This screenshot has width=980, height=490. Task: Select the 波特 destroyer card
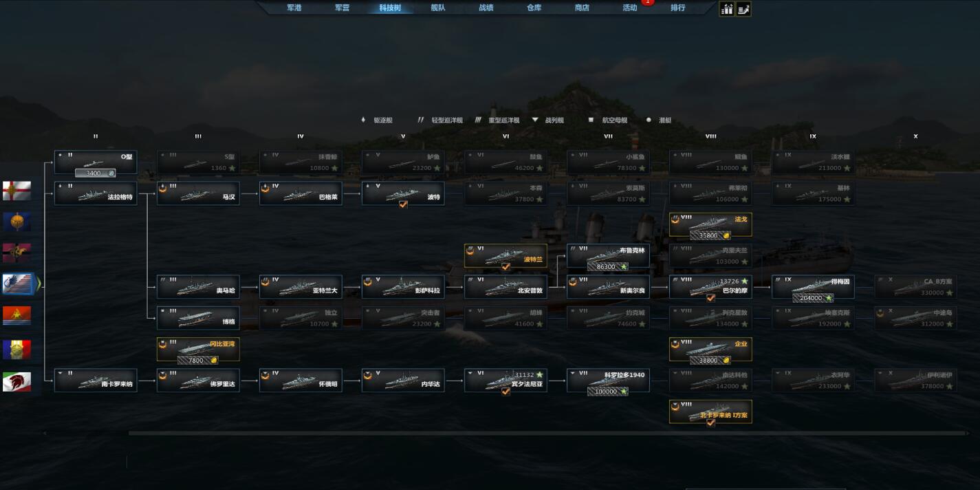click(403, 192)
